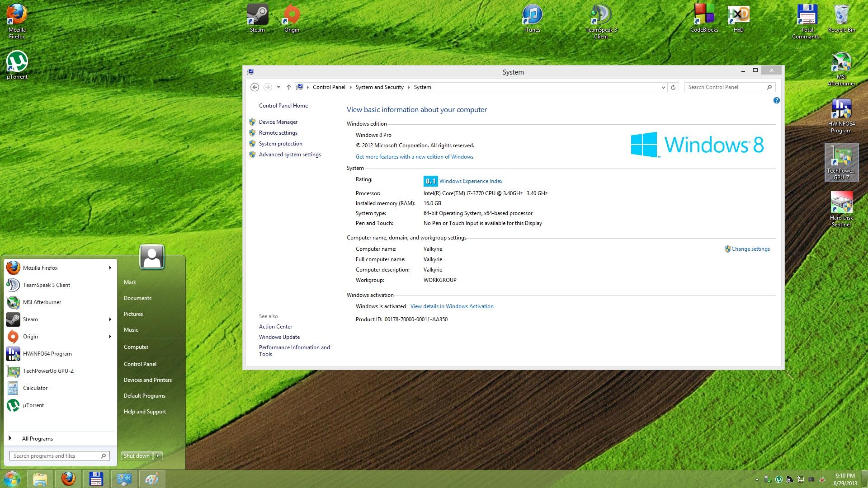Expand breadcrumb arrow after System and Security

pyautogui.click(x=409, y=87)
